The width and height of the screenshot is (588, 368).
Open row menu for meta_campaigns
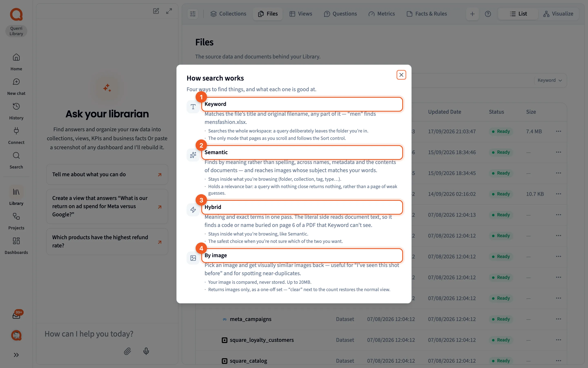559,319
